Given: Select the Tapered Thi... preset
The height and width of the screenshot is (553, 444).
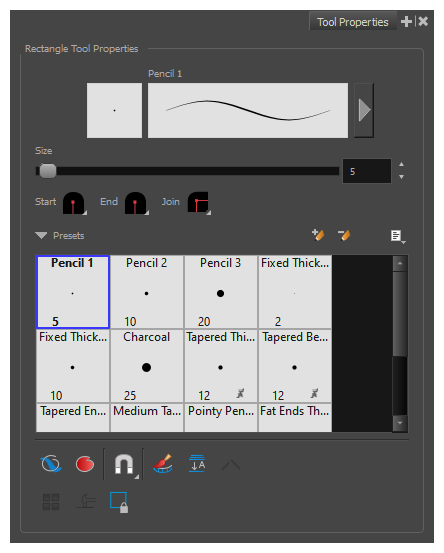Looking at the screenshot, I should [x=221, y=366].
